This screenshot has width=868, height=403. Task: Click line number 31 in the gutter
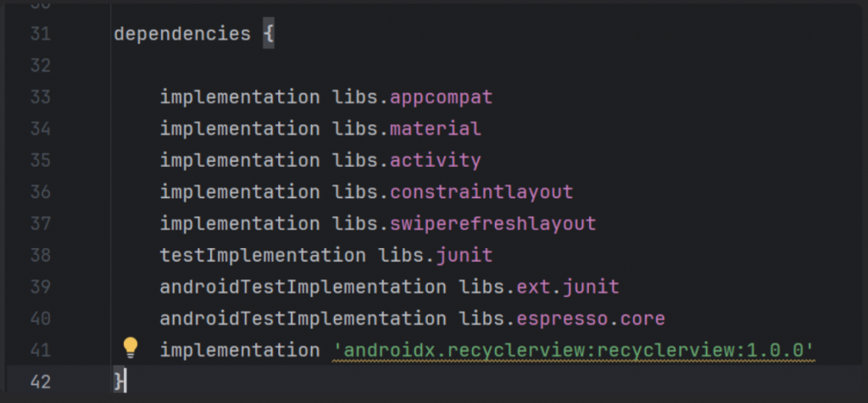[41, 34]
